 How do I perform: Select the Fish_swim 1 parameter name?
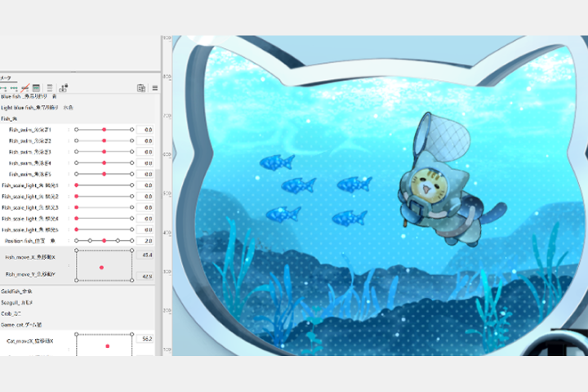click(30, 130)
